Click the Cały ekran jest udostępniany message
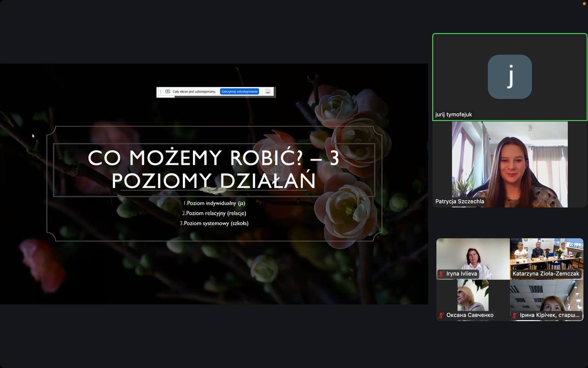 (194, 92)
